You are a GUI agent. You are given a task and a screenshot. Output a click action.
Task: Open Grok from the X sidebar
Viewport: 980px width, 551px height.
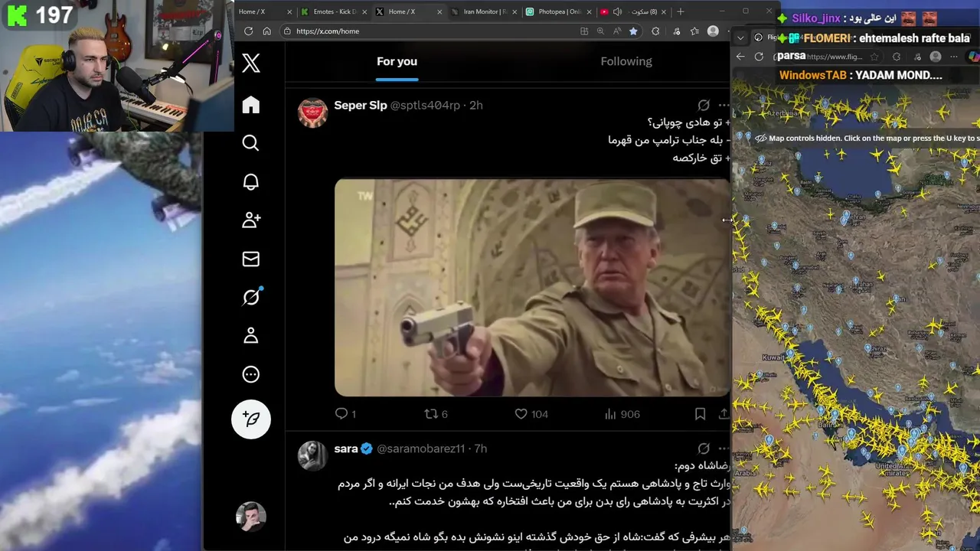tap(251, 297)
